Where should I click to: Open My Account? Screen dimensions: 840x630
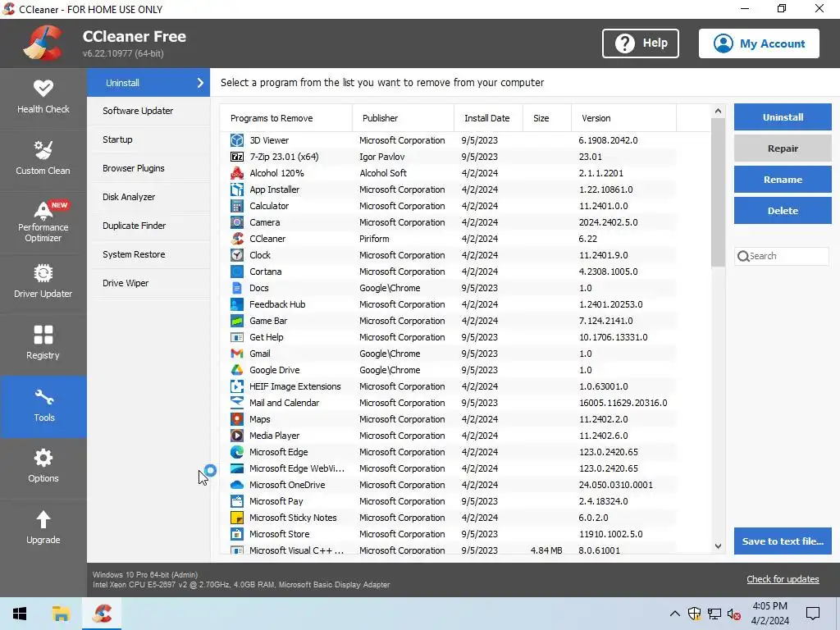click(x=759, y=43)
